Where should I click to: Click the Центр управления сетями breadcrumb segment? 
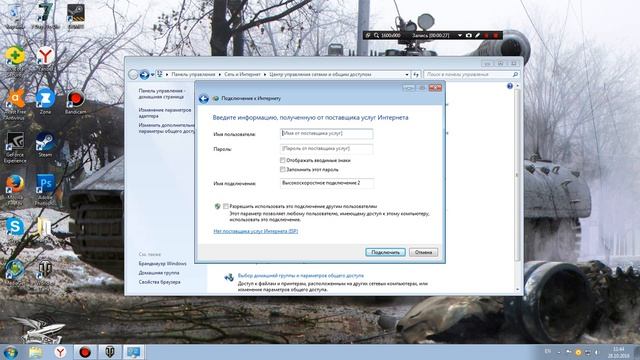(320, 75)
